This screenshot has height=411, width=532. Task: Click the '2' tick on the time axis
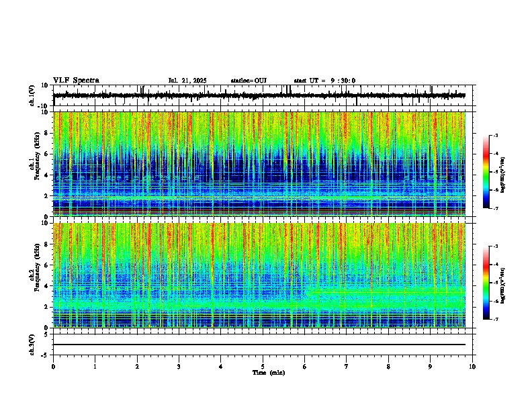pyautogui.click(x=137, y=367)
